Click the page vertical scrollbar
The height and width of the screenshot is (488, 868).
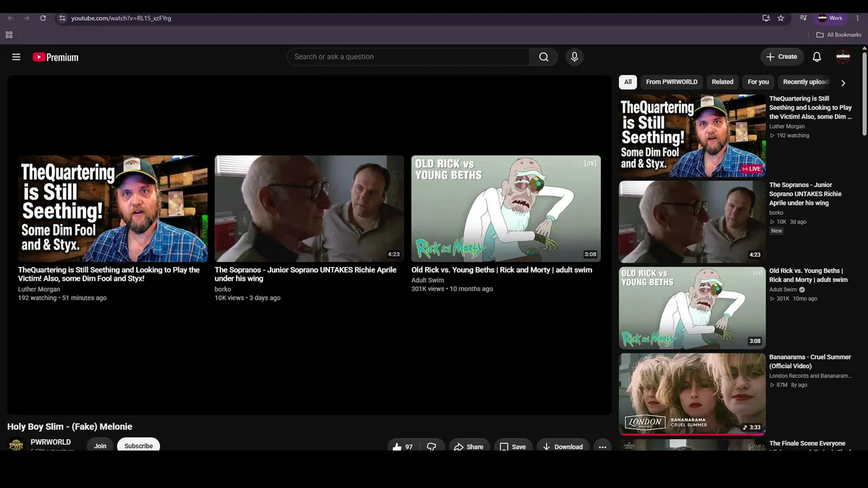click(865, 95)
